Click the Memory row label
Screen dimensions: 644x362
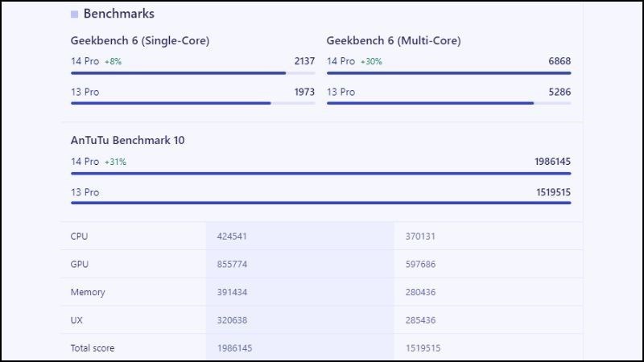88,293
